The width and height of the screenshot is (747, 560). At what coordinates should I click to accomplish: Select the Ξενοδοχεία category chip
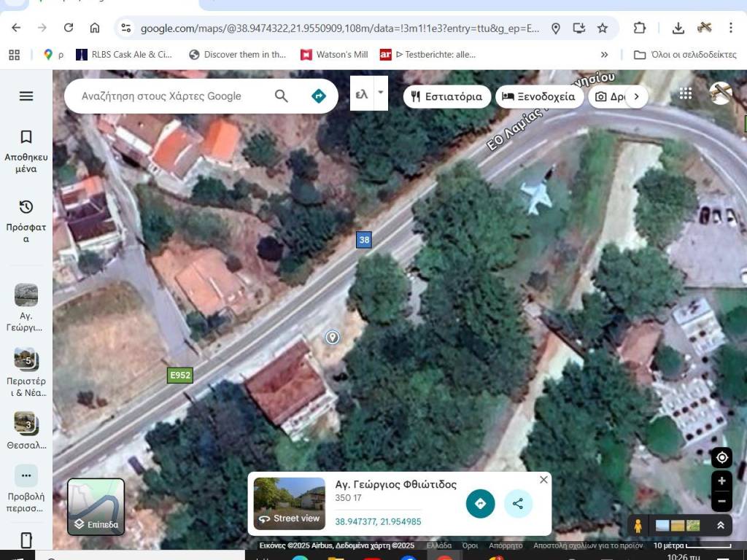pyautogui.click(x=539, y=96)
